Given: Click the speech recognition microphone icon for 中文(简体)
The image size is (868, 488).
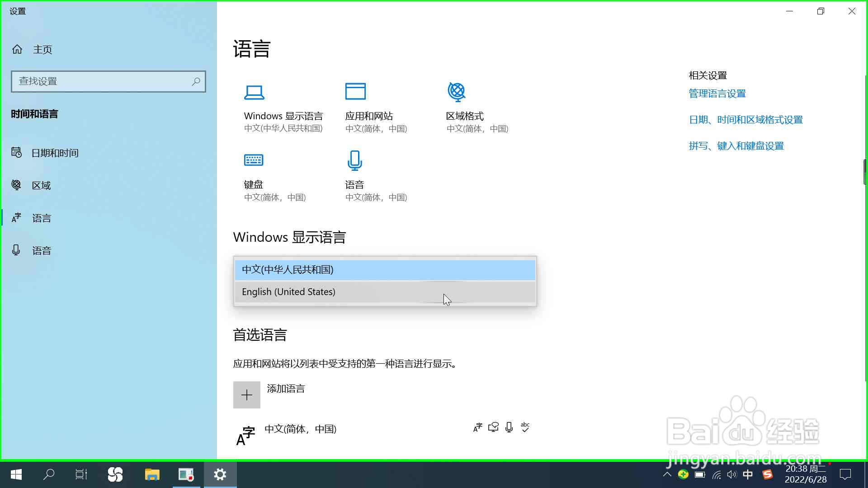Looking at the screenshot, I should click(x=509, y=427).
